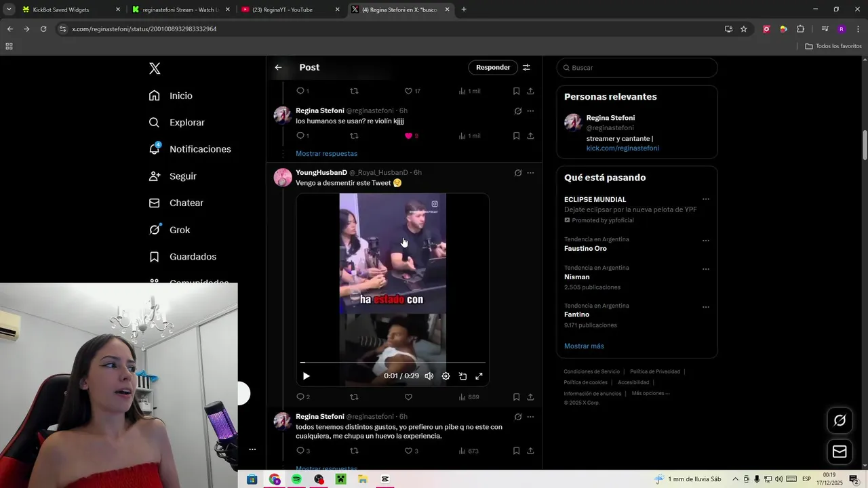Open more options for Nisman trend
Image resolution: width=868 pixels, height=488 pixels.
pos(706,269)
